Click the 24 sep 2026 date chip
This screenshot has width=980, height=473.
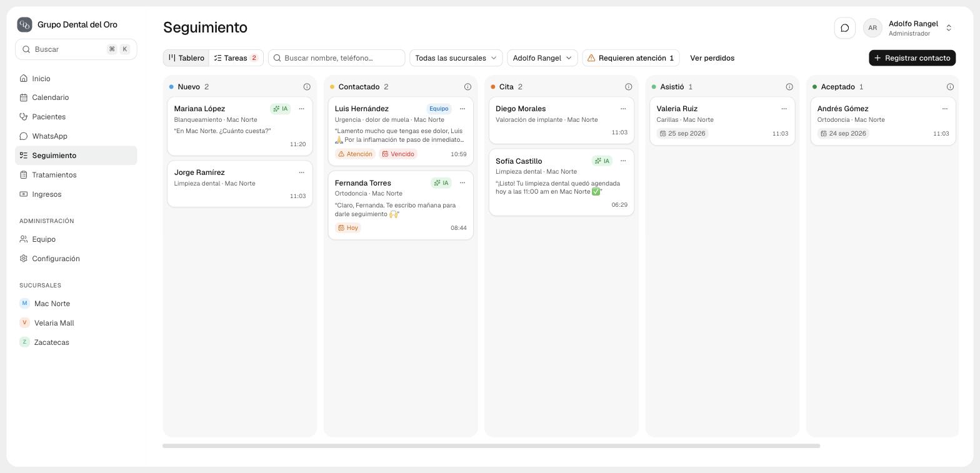click(843, 133)
